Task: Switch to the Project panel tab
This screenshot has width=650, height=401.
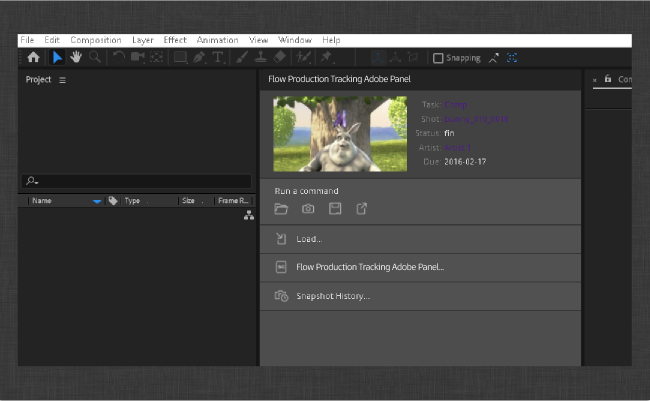Action: pyautogui.click(x=38, y=80)
